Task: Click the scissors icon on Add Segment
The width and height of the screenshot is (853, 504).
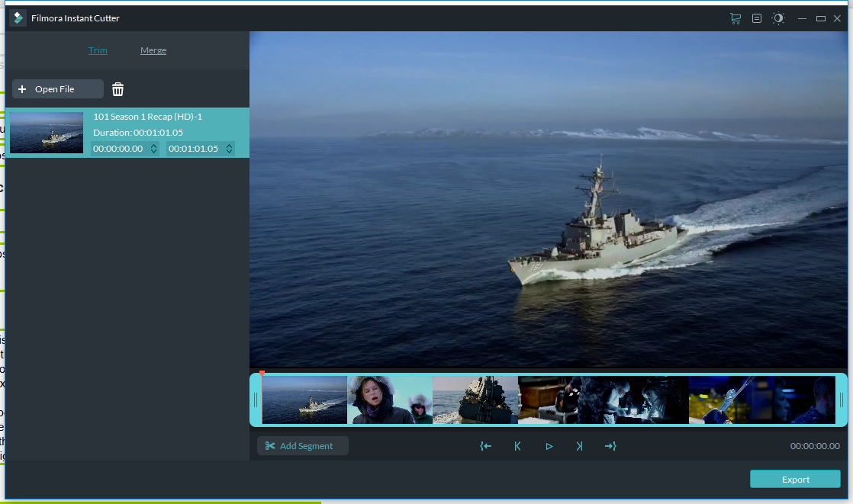Action: [269, 445]
